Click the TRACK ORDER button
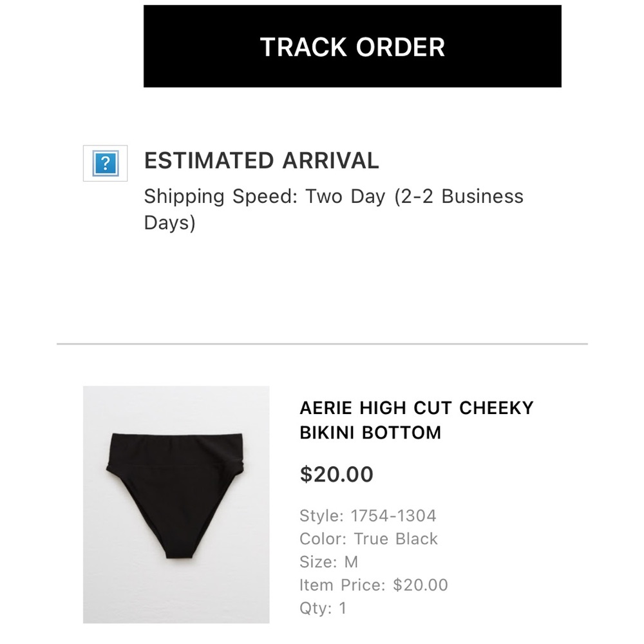This screenshot has width=644, height=644. [352, 46]
